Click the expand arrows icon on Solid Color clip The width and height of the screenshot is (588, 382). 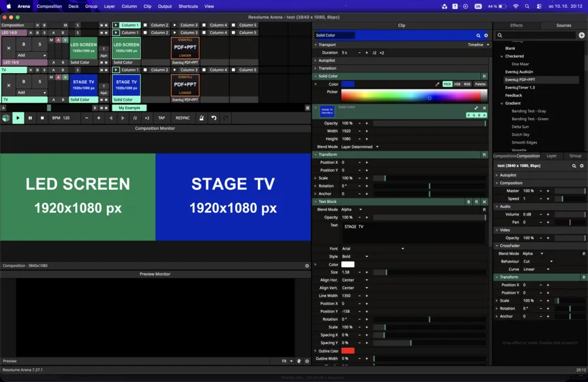(x=476, y=108)
